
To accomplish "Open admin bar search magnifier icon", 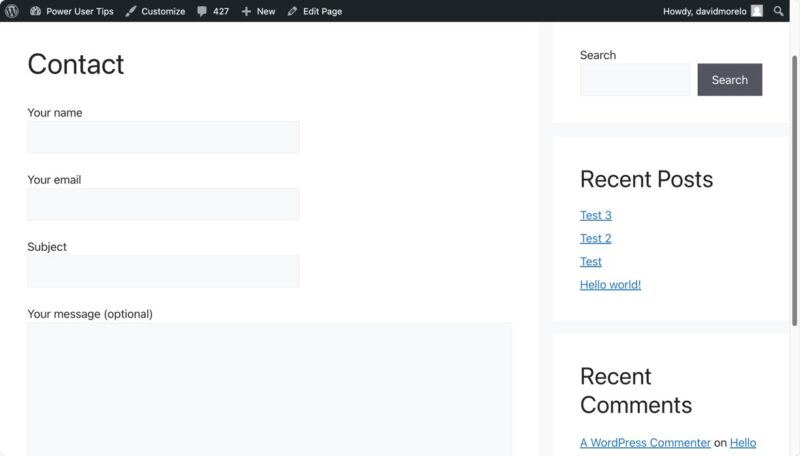I will (778, 11).
